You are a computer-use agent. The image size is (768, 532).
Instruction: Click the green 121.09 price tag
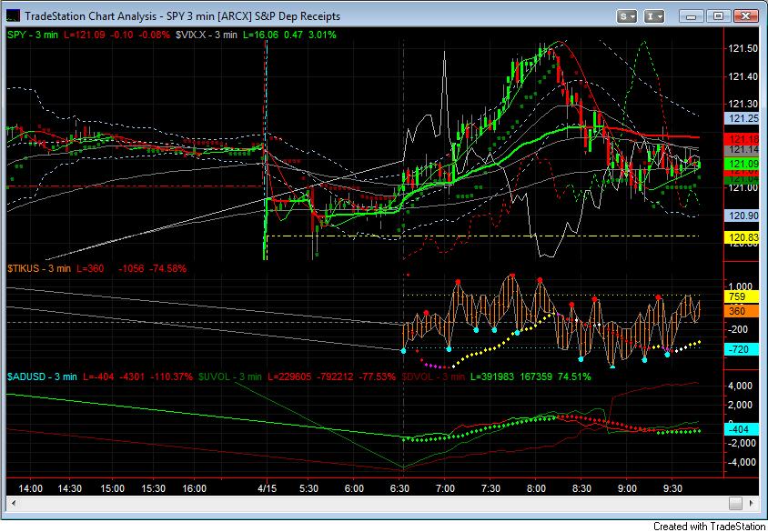click(742, 164)
